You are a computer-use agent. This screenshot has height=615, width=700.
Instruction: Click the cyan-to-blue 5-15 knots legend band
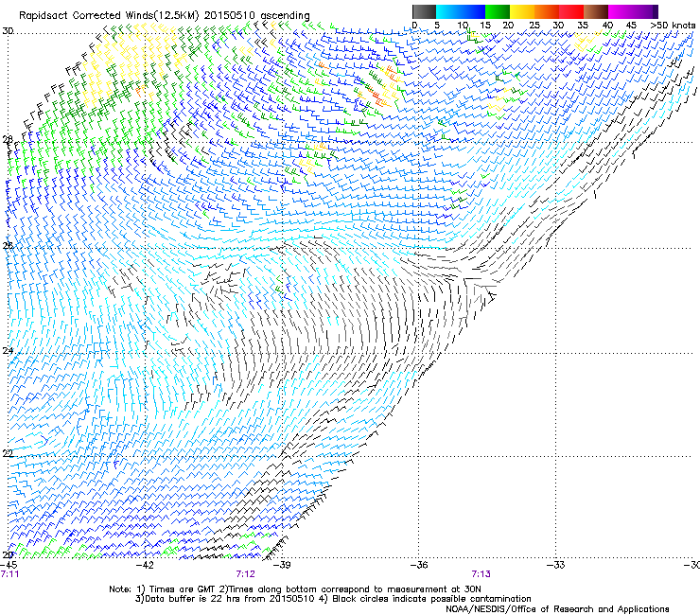tap(461, 11)
